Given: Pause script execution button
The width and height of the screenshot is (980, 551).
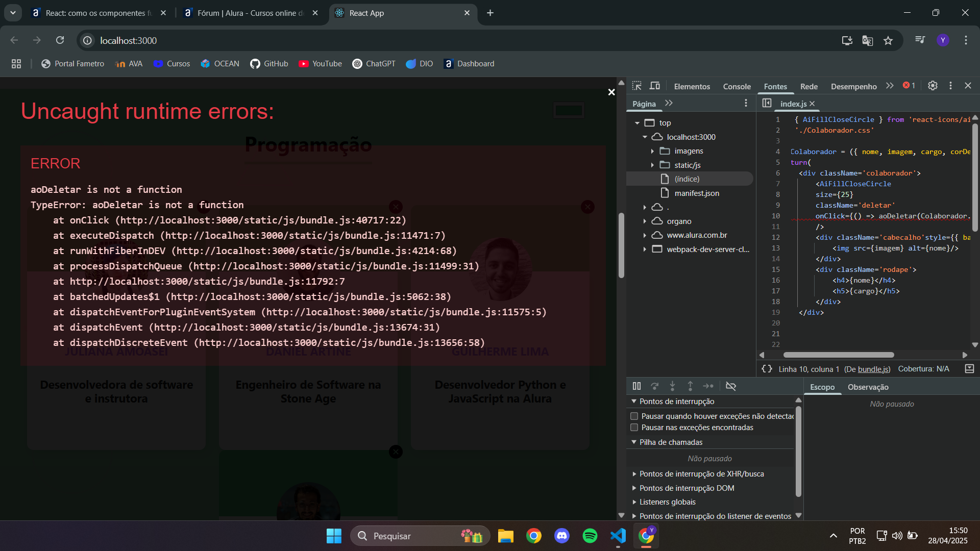Looking at the screenshot, I should pyautogui.click(x=636, y=386).
